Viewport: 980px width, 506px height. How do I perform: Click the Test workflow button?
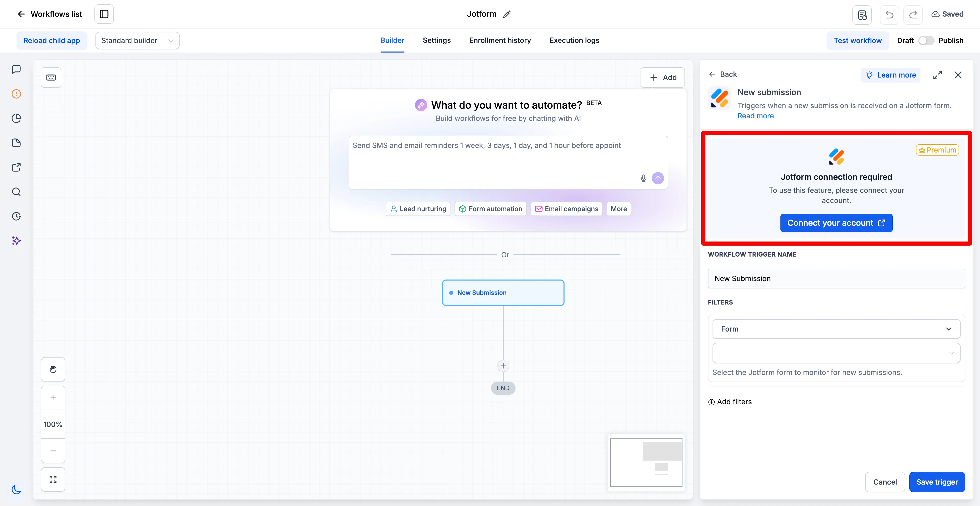(x=857, y=41)
